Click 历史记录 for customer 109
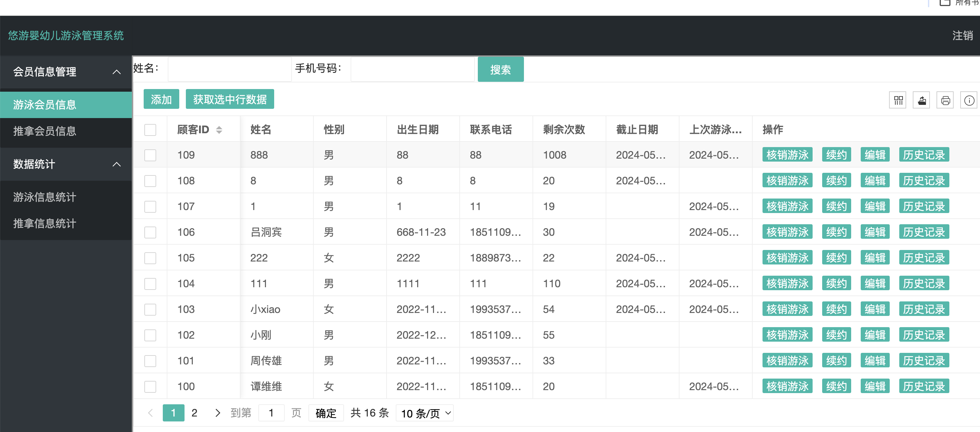The width and height of the screenshot is (980, 432). point(924,155)
